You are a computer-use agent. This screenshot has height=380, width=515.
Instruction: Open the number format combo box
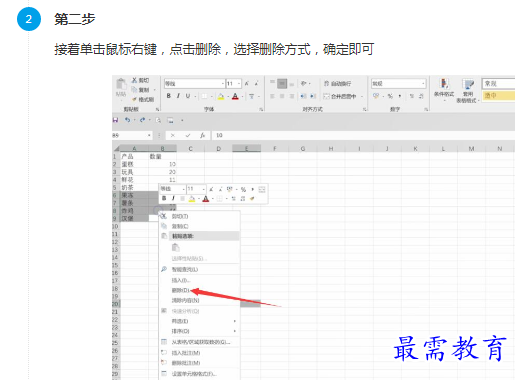pyautogui.click(x=398, y=83)
